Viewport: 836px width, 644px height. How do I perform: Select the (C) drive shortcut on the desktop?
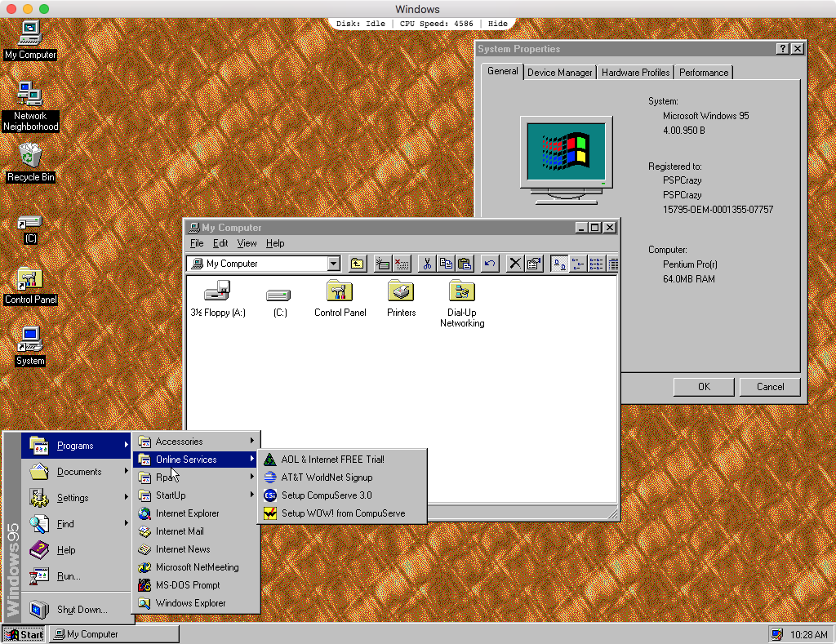(x=30, y=229)
